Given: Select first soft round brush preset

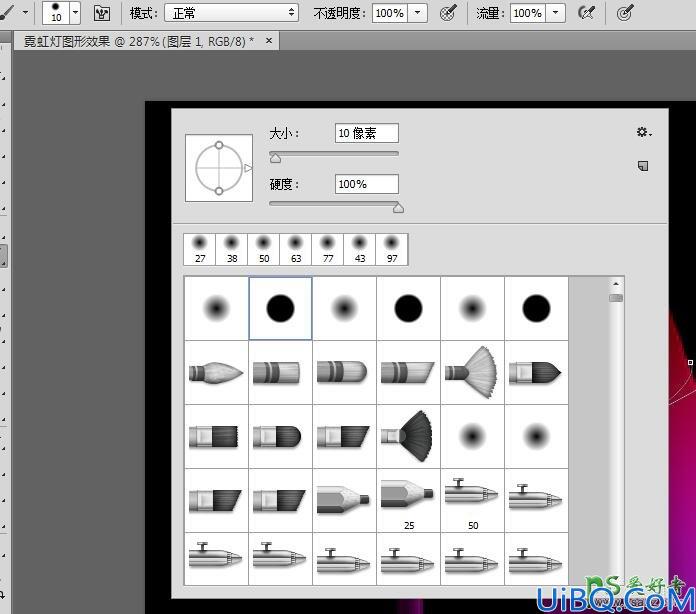Looking at the screenshot, I should [216, 308].
